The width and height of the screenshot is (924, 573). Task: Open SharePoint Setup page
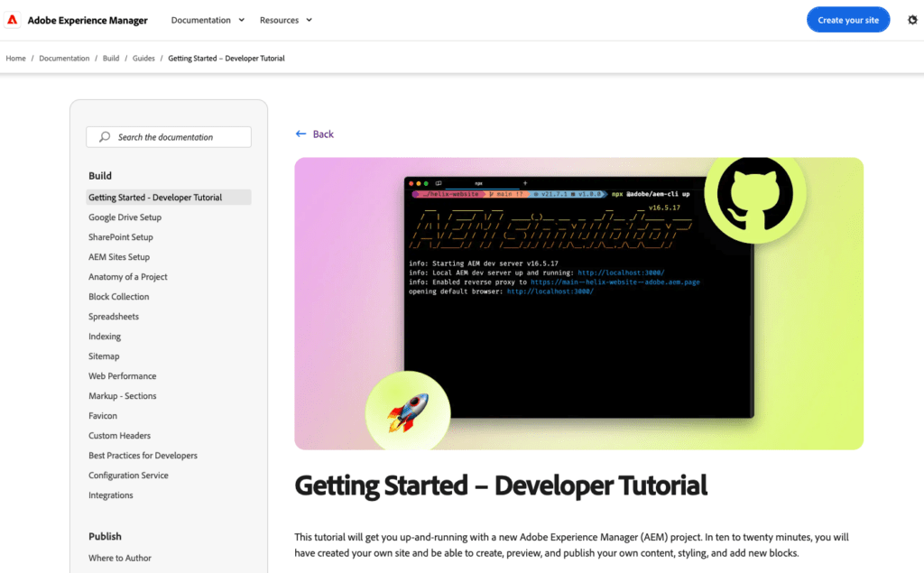pos(121,237)
